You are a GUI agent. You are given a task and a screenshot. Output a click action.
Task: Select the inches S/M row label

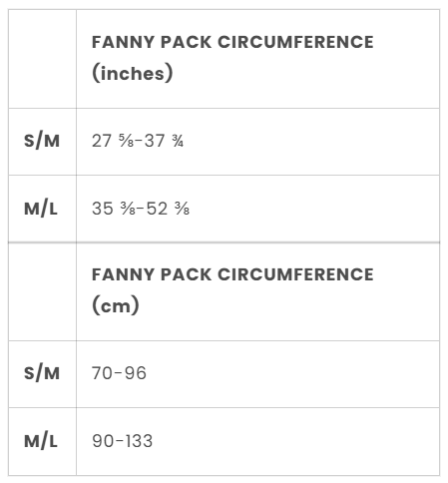[x=42, y=141]
